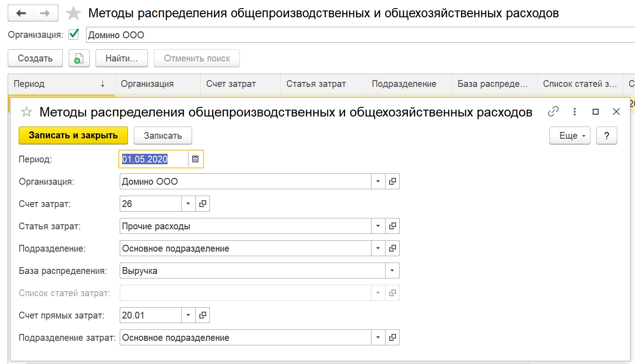Open the three-dot dialog menu
This screenshot has height=364, width=635.
(575, 111)
